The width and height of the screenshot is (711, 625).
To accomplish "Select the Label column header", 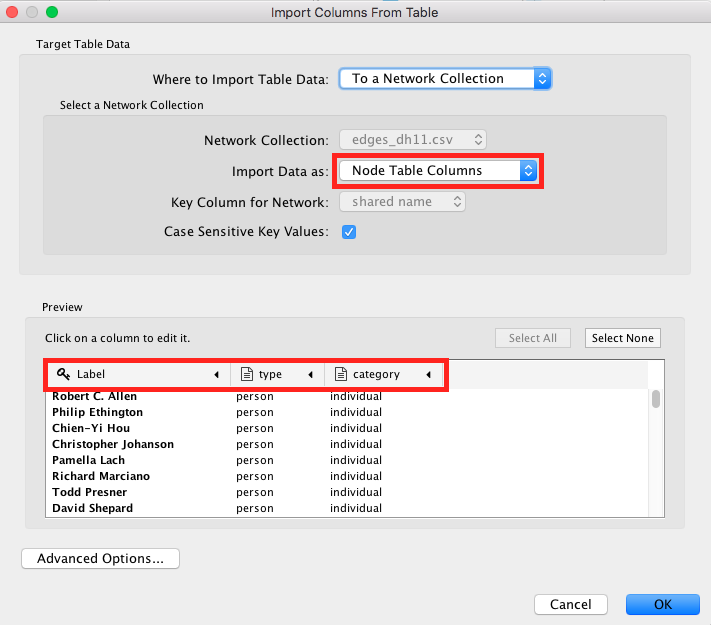I will 138,374.
